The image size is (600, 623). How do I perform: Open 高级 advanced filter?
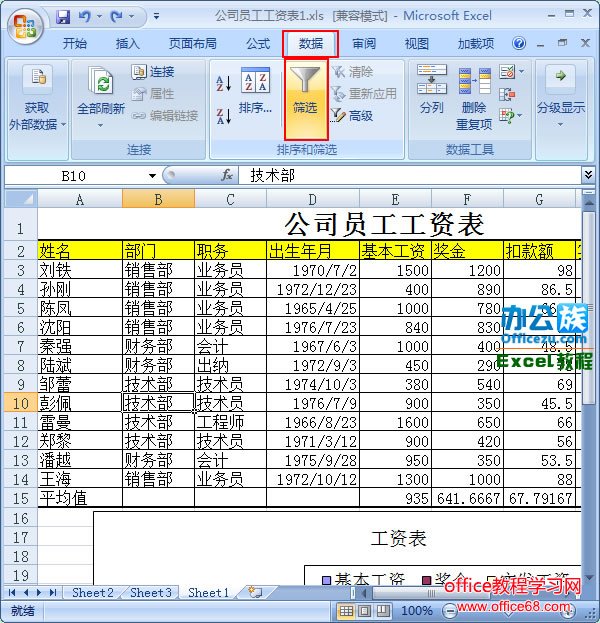click(x=352, y=116)
